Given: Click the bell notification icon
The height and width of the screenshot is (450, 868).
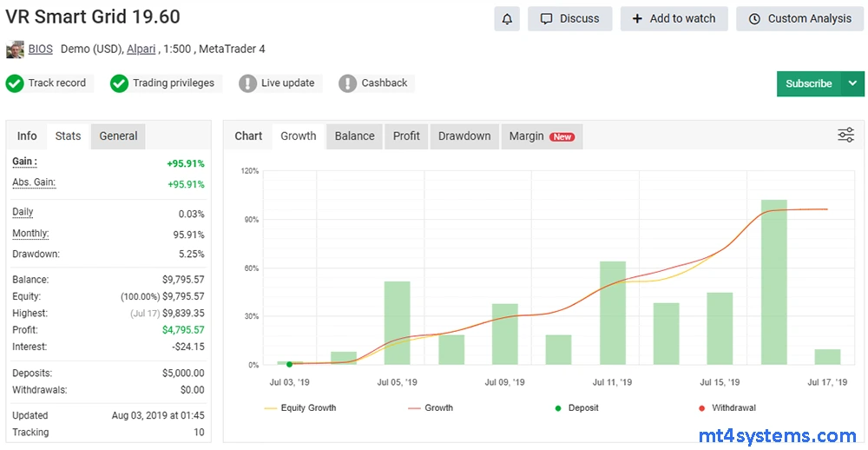Looking at the screenshot, I should pyautogui.click(x=507, y=18).
